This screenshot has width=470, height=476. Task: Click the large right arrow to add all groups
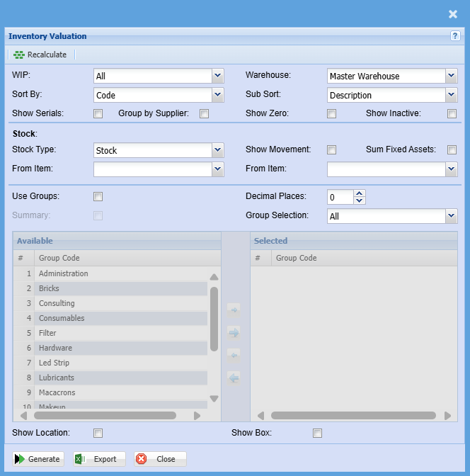(234, 332)
